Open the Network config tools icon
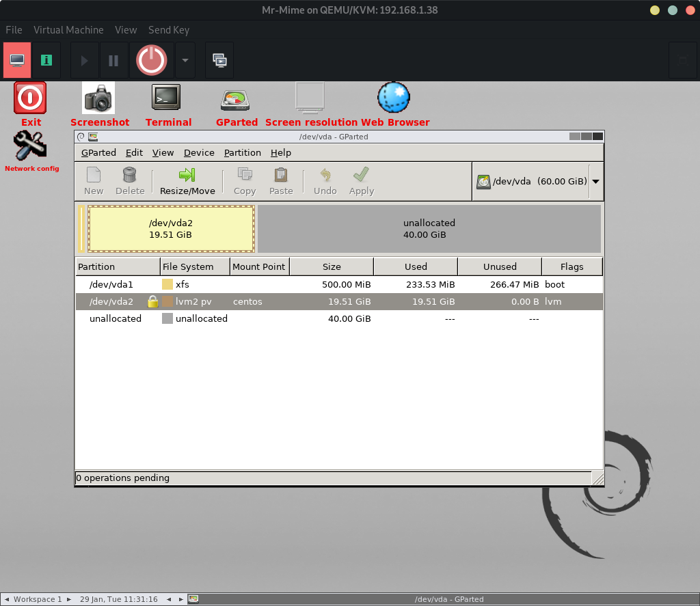The height and width of the screenshot is (606, 700). pos(31,145)
